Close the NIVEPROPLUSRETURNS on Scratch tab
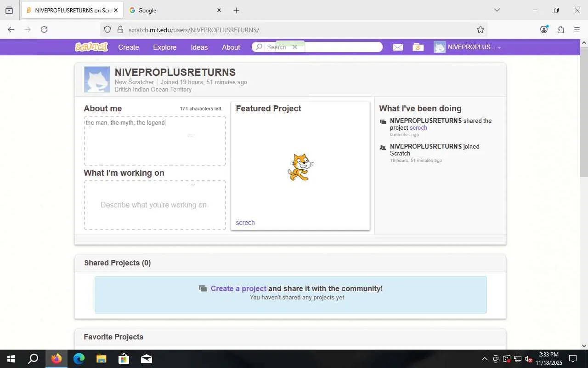Screen dimensions: 588x368 click(x=116, y=10)
